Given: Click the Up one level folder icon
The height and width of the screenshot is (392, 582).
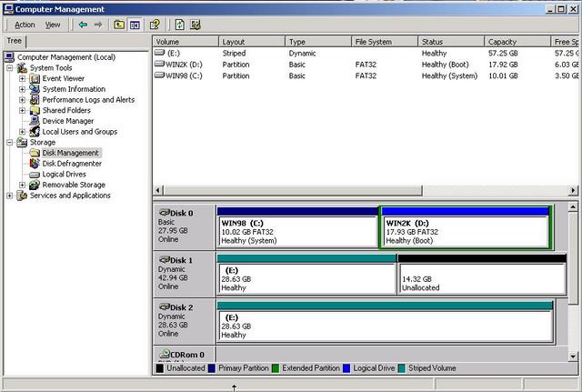Looking at the screenshot, I should point(119,25).
